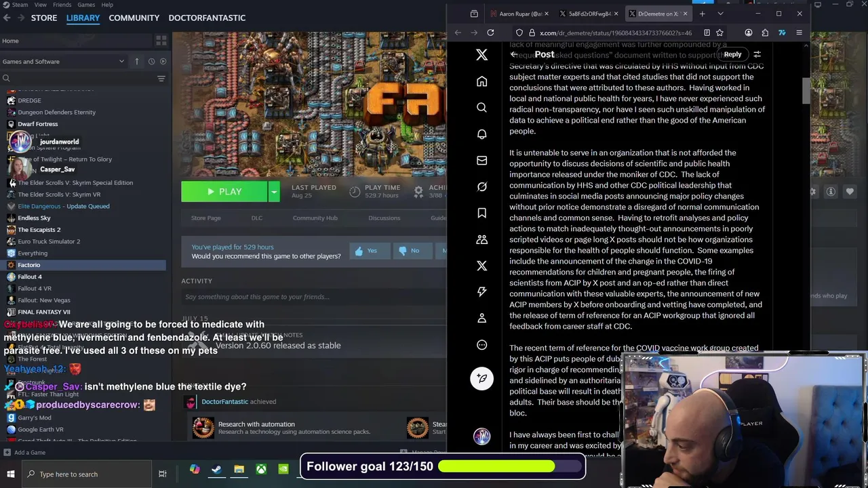Click the Reply button on the post
Image resolution: width=868 pixels, height=488 pixels.
(732, 54)
